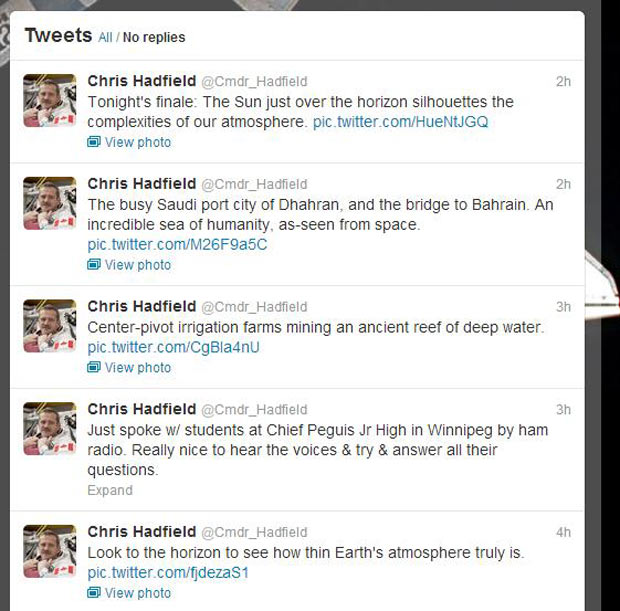Expand View photo on the irrigation farms tweet

click(x=138, y=367)
